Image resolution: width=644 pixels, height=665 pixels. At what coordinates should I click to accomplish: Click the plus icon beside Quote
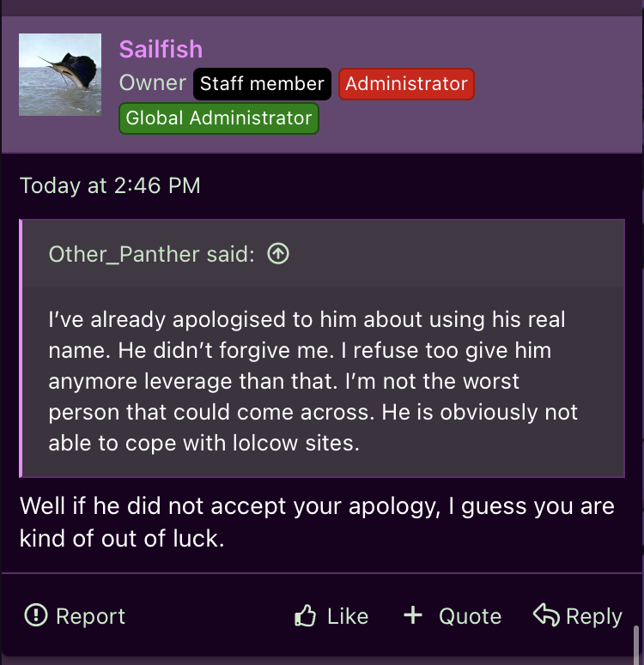click(413, 614)
